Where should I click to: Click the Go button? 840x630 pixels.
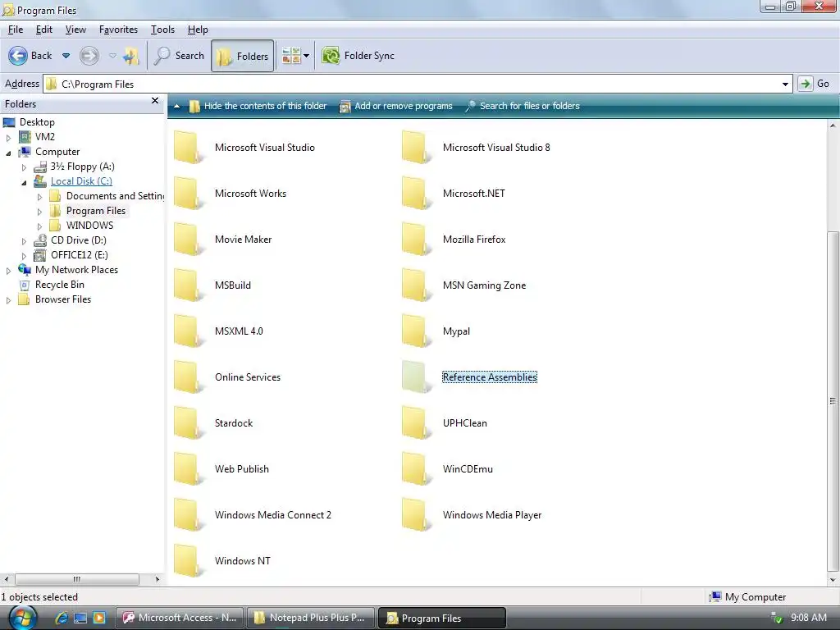click(815, 84)
